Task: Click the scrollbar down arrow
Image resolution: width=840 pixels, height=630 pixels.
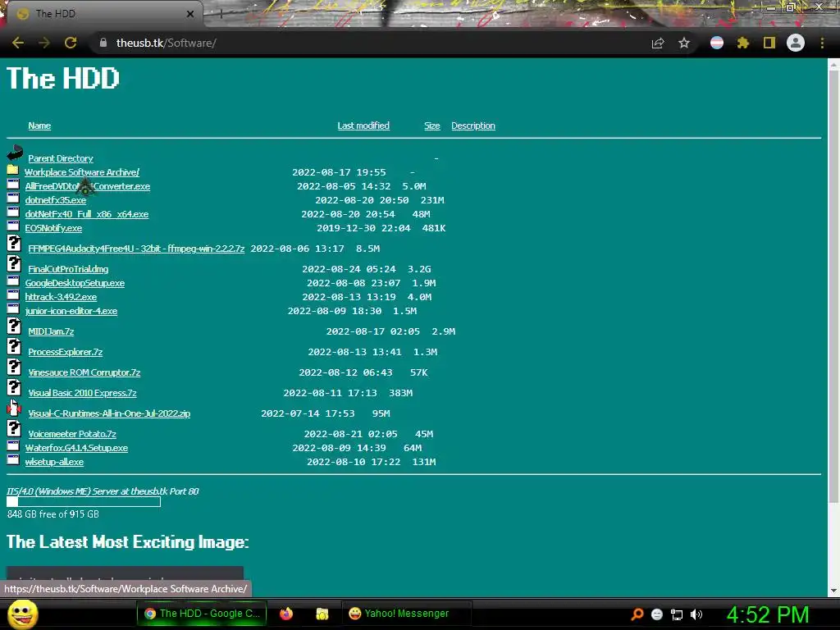Action: coord(833,591)
